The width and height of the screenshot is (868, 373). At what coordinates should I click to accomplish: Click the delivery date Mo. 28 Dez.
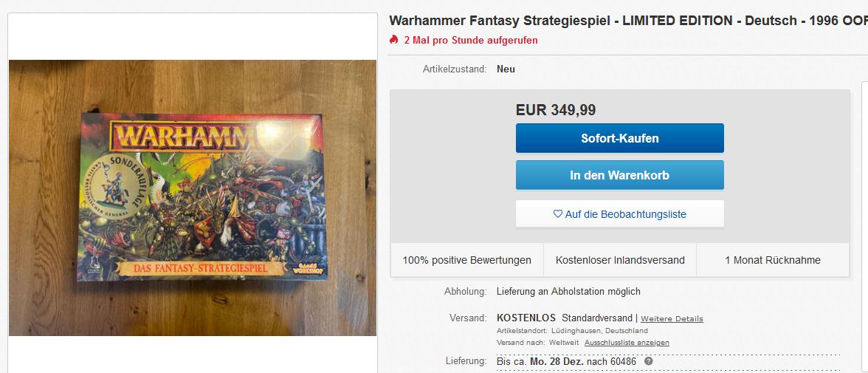pos(557,361)
